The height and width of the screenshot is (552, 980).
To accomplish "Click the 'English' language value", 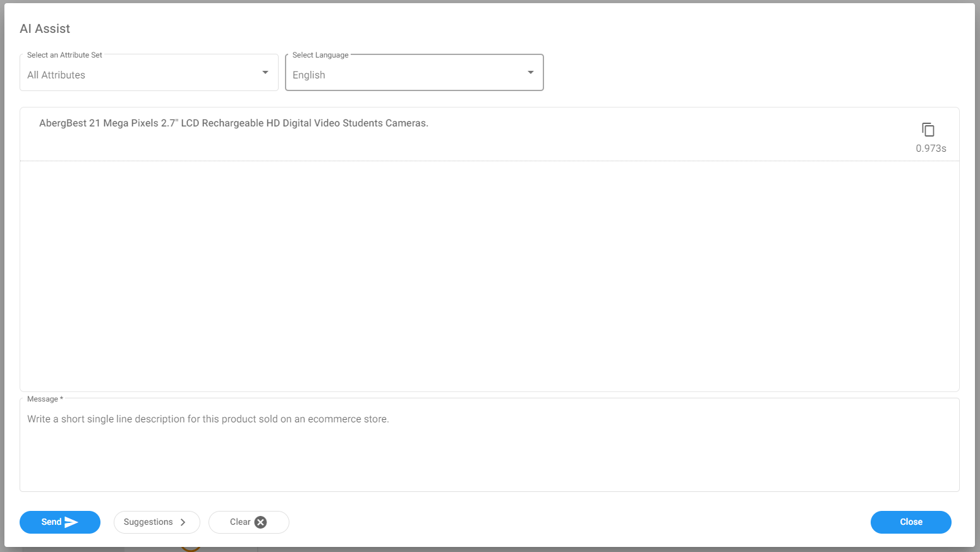I will point(309,75).
